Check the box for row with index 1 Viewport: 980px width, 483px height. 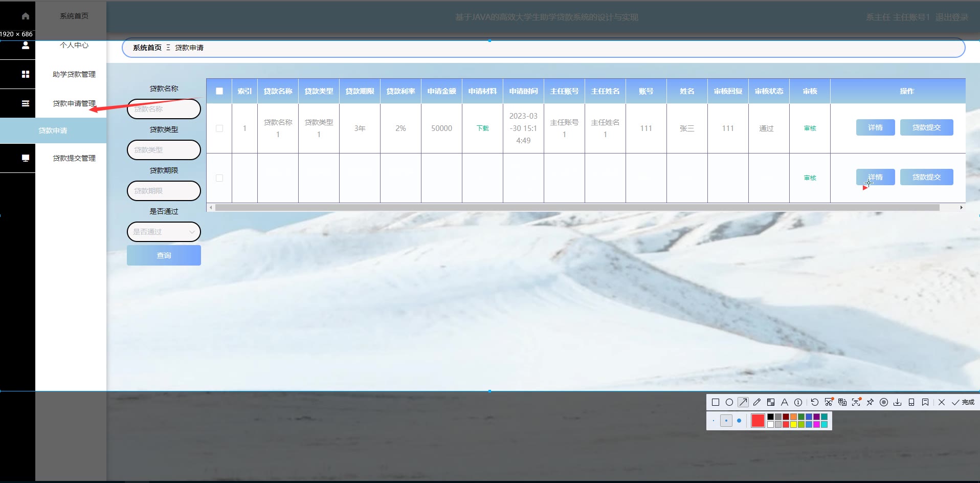[x=219, y=128]
